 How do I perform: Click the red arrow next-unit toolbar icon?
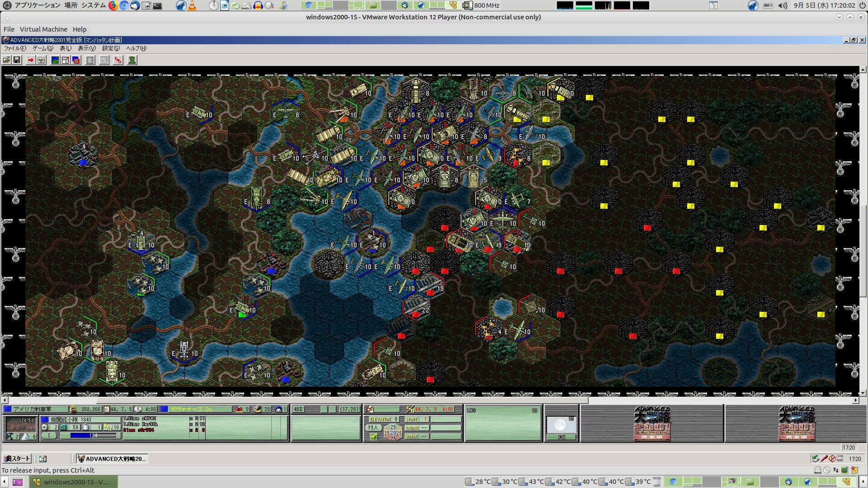[x=30, y=60]
